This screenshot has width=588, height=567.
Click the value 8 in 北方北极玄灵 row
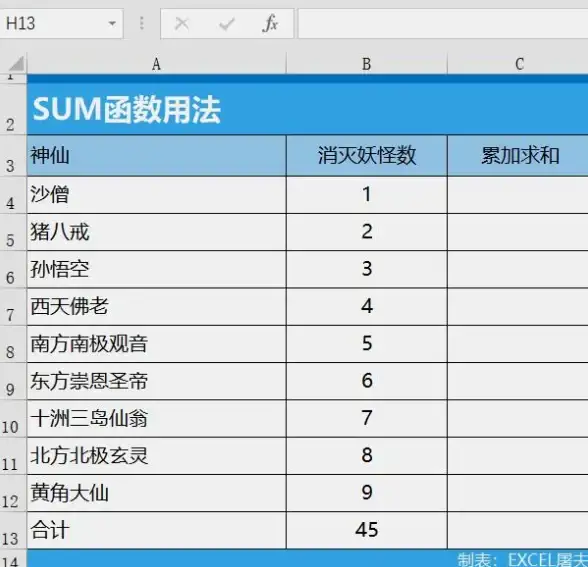[367, 456]
